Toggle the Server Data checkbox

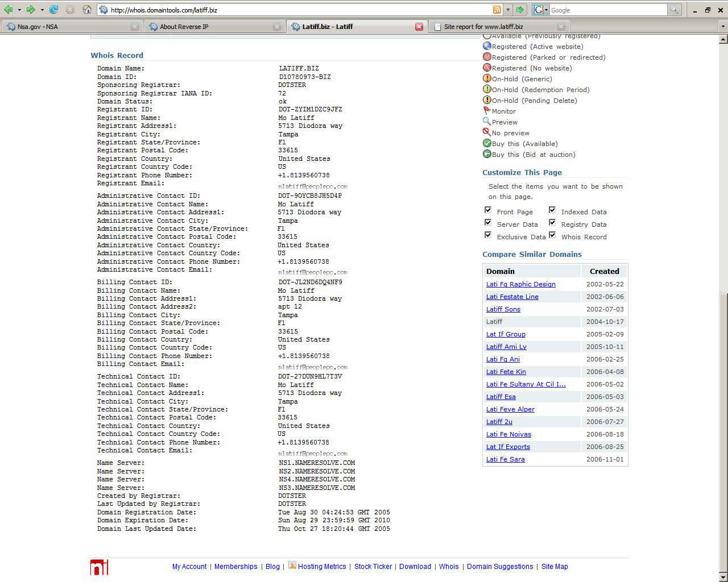click(488, 223)
